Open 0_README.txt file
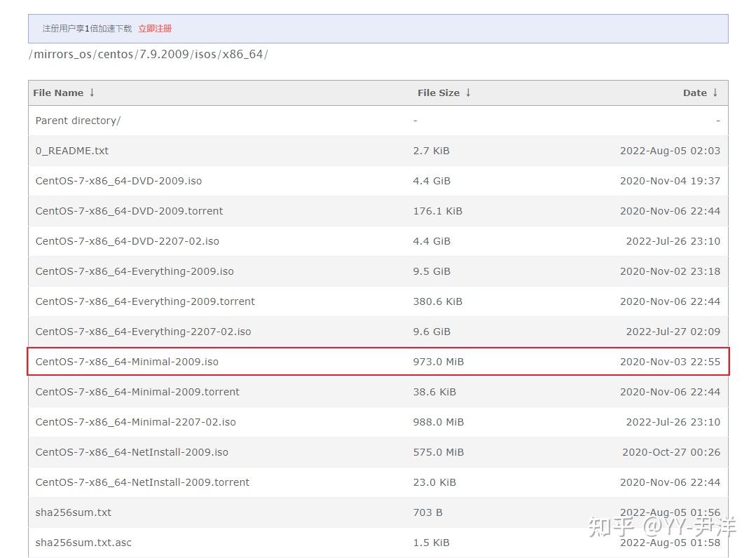 click(x=72, y=151)
